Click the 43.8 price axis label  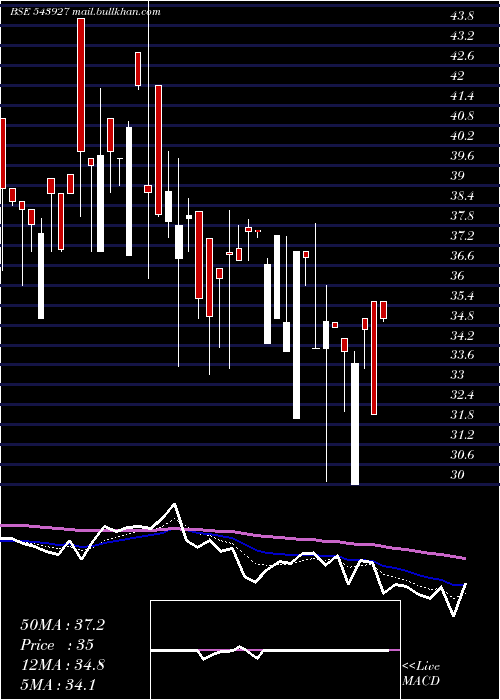click(x=462, y=16)
